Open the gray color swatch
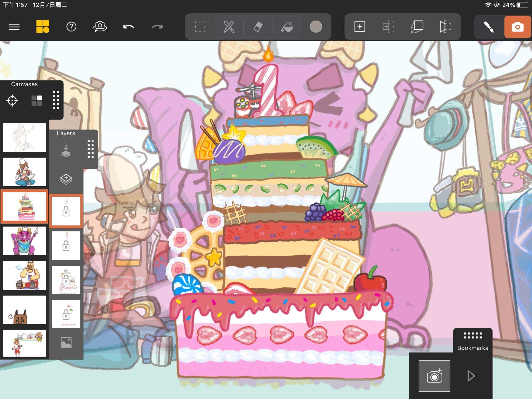Screen dimensions: 532x399 pos(316,27)
